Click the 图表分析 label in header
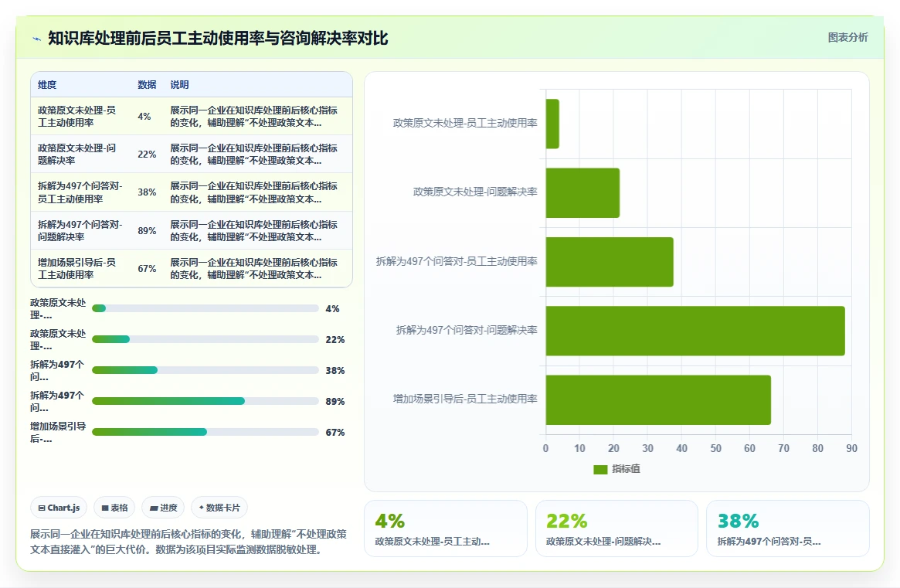Image resolution: width=900 pixels, height=588 pixels. coord(847,37)
